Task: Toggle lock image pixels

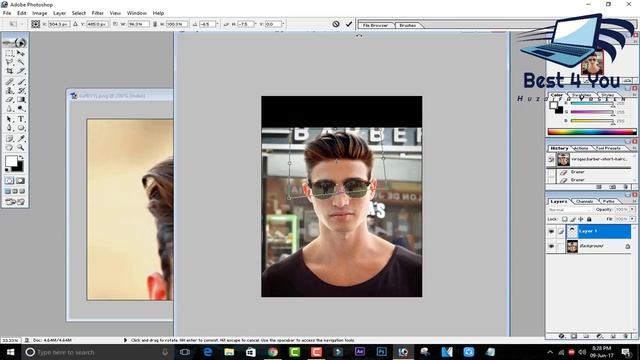Action: click(573, 219)
